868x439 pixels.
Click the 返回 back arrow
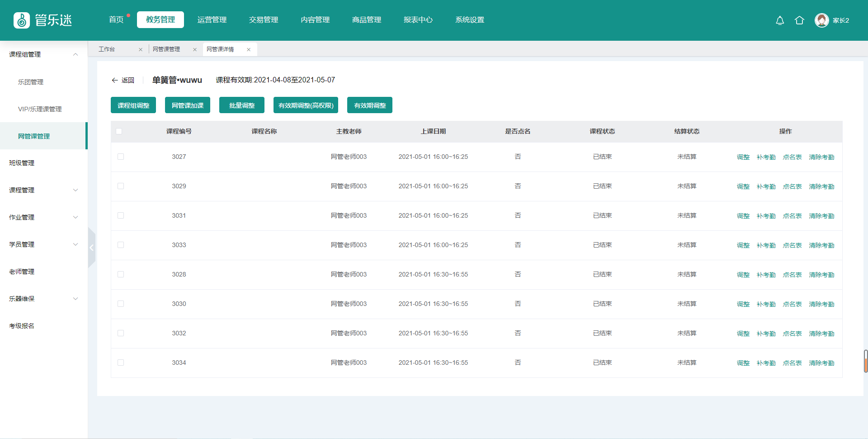point(115,81)
